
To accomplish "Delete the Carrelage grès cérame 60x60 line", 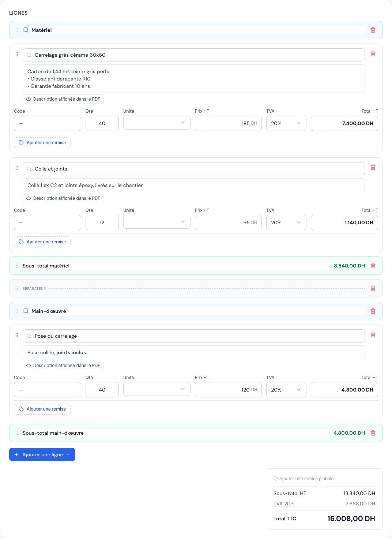I will (x=373, y=53).
